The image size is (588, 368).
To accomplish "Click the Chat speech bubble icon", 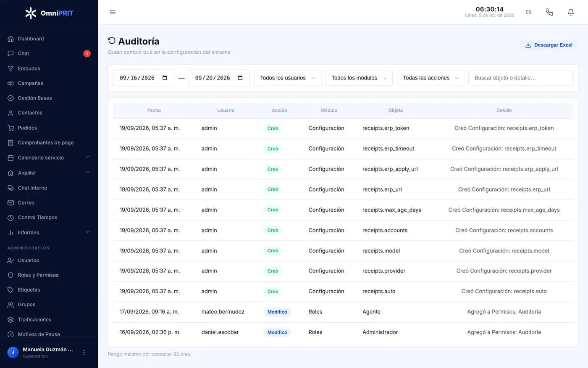I will [11, 54].
